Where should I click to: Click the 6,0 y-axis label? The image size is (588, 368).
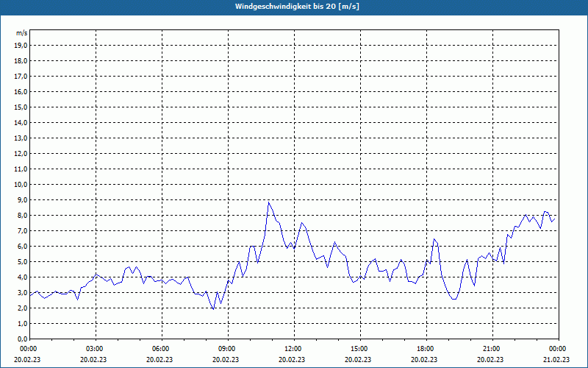click(x=23, y=247)
